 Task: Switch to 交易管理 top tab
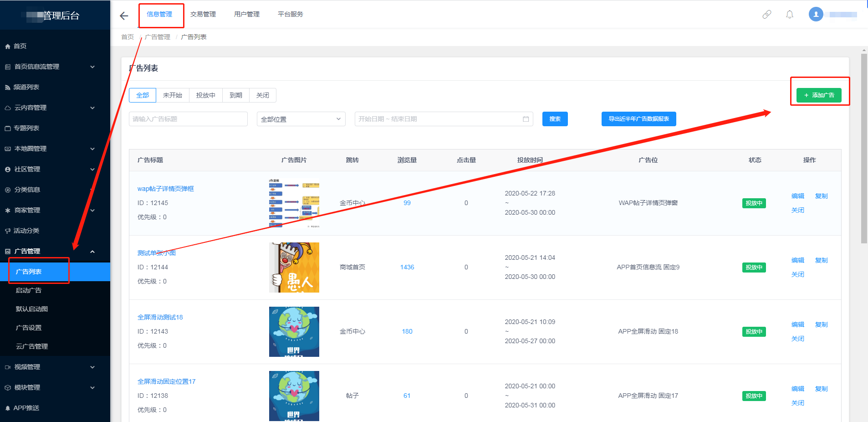pos(203,14)
